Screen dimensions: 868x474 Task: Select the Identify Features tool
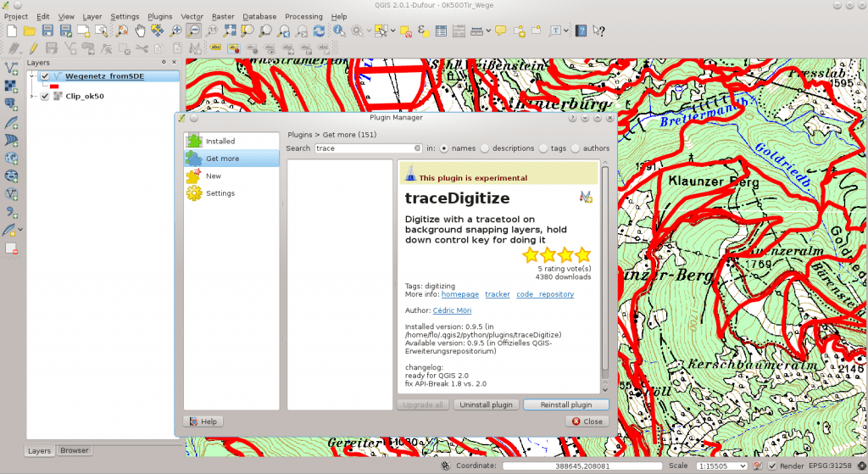[x=339, y=31]
